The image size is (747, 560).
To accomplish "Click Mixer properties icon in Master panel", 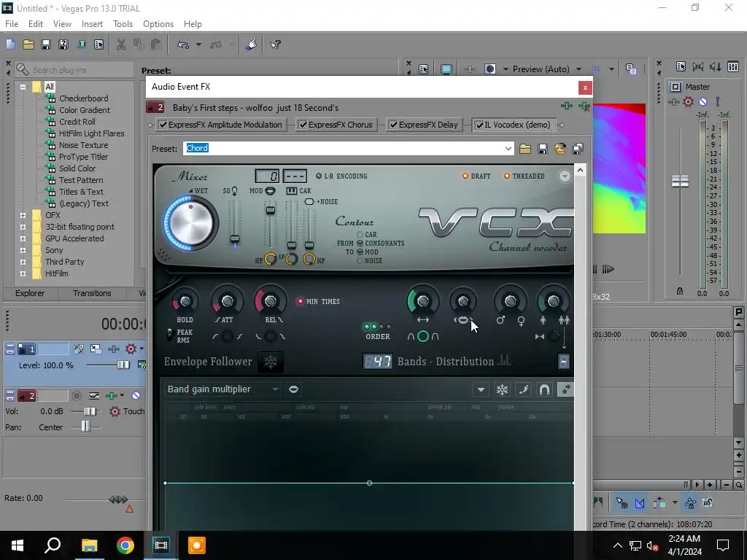I will pos(681,67).
